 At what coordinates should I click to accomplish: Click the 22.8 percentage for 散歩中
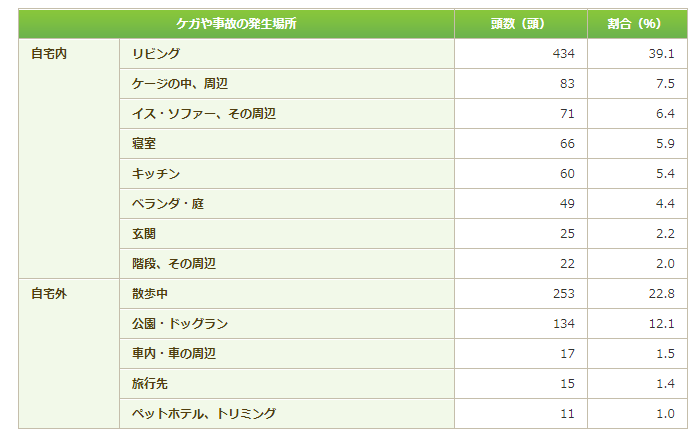click(661, 294)
